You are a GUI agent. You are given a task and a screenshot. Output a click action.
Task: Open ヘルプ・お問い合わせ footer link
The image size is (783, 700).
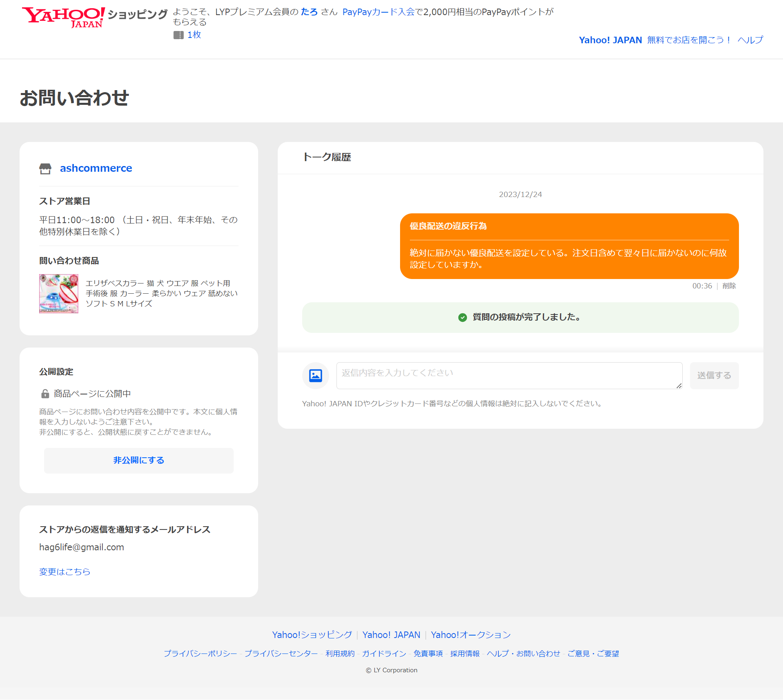(524, 653)
